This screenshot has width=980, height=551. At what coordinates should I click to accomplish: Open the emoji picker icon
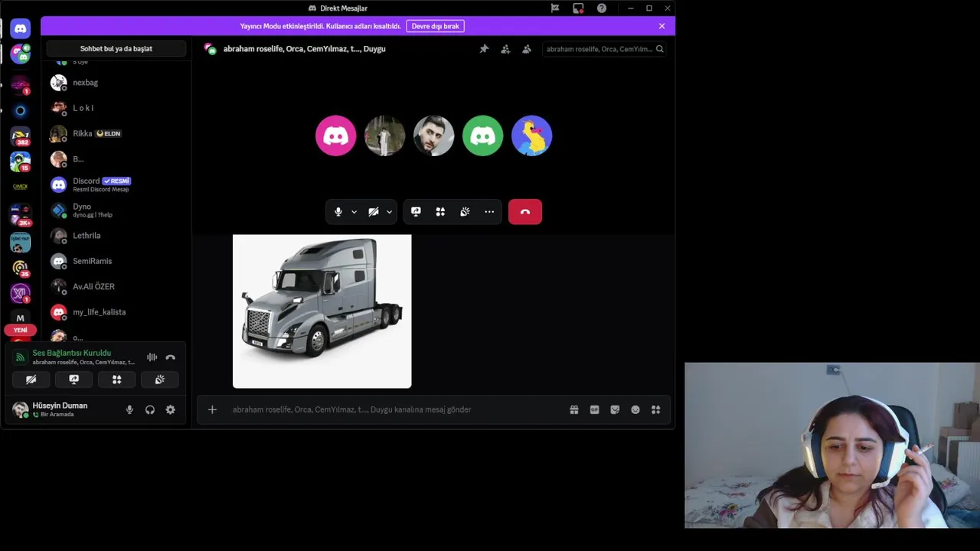point(635,410)
